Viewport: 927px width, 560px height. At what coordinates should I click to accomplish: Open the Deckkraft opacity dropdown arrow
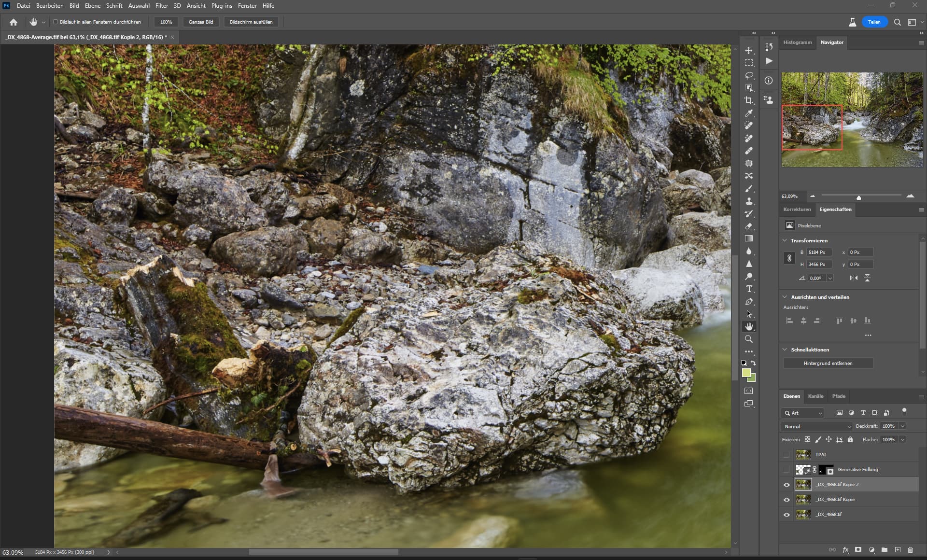tap(902, 426)
